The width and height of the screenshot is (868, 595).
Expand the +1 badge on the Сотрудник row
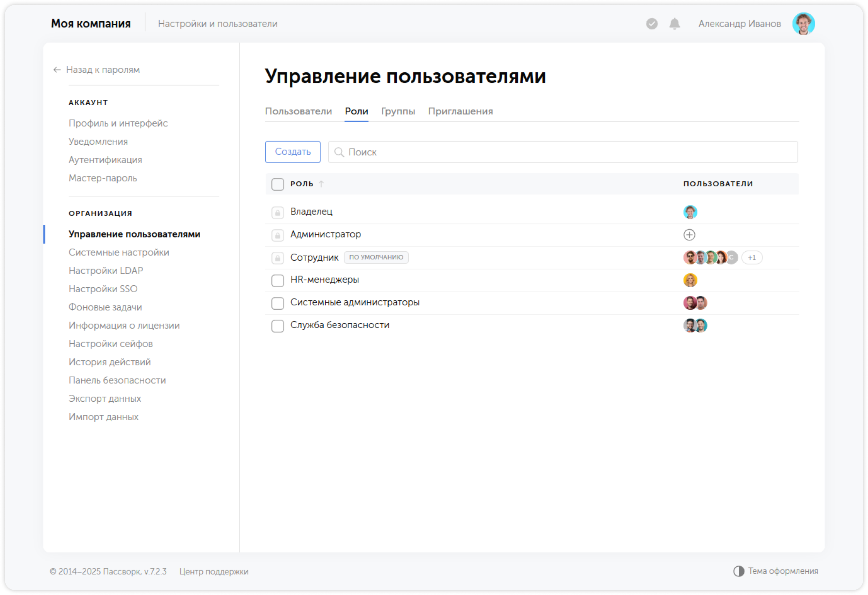(x=752, y=257)
